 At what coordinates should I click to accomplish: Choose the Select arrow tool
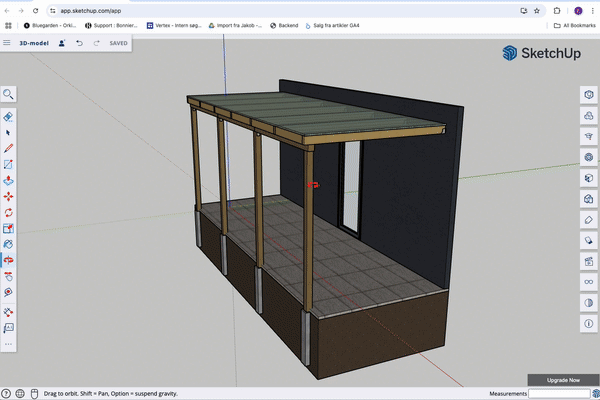(x=8, y=132)
